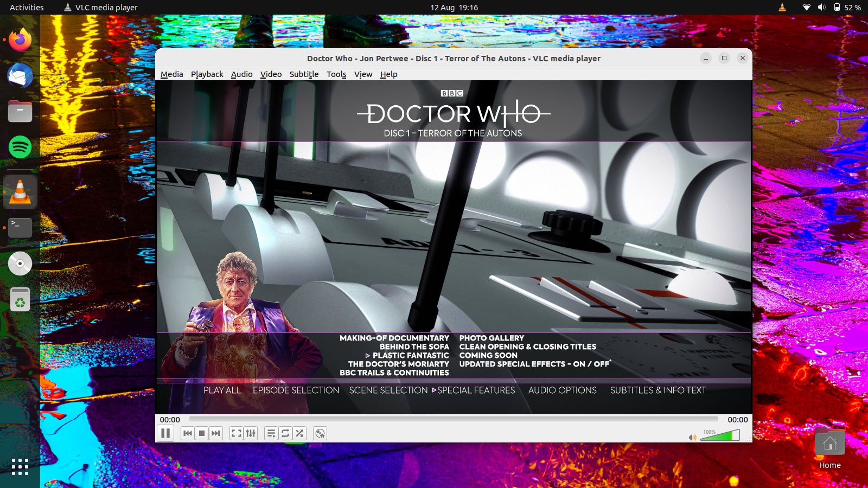Click VLC tray cone icon in top bar
This screenshot has height=488, width=868.
coord(782,8)
